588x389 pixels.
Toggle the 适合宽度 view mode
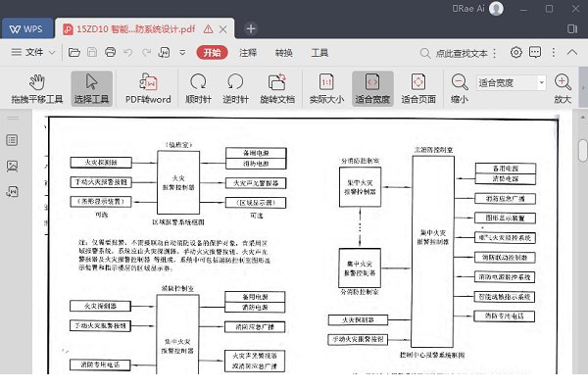(372, 89)
